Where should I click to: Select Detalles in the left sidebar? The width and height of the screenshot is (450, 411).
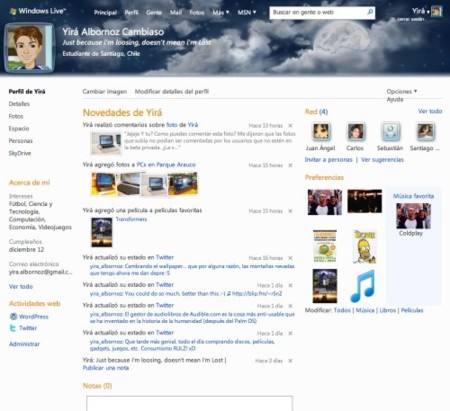tap(19, 104)
